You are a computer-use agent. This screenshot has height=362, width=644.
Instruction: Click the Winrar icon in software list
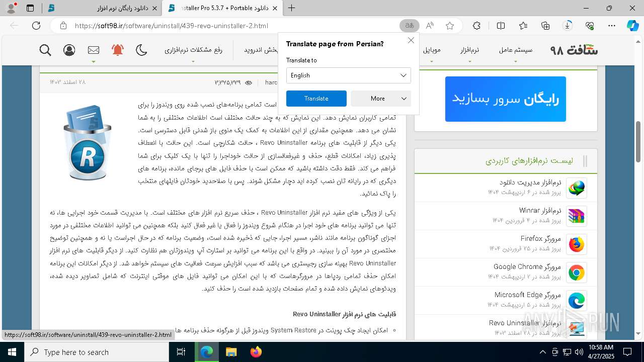(x=577, y=216)
